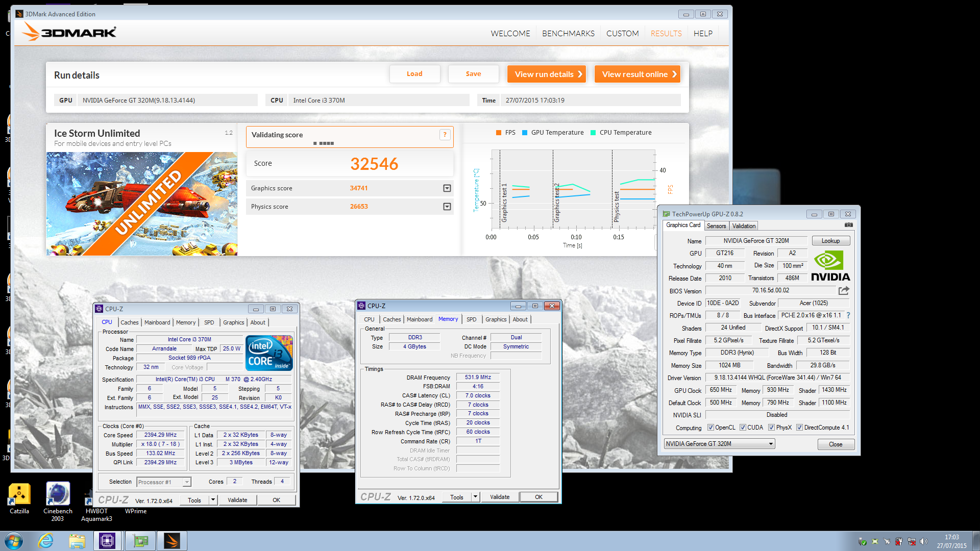The width and height of the screenshot is (980, 551).
Task: Click the GPU-Z screenshot camera icon
Action: (848, 225)
